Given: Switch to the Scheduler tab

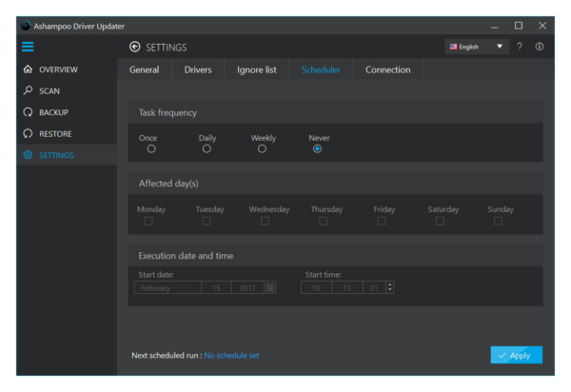Looking at the screenshot, I should click(321, 69).
